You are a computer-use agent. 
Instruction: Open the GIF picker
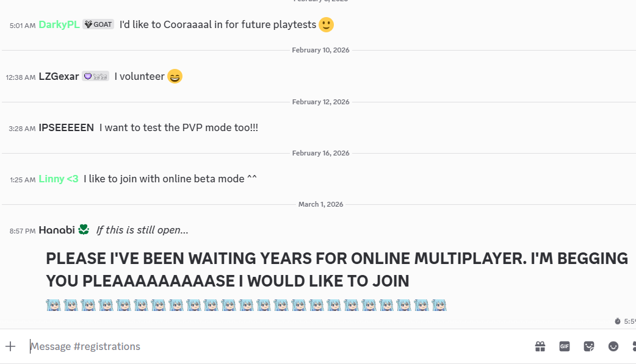coord(565,346)
